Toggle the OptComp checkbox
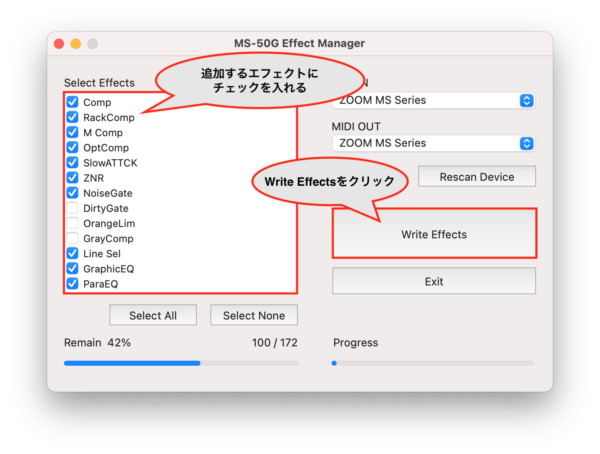This screenshot has width=600, height=454. [72, 147]
